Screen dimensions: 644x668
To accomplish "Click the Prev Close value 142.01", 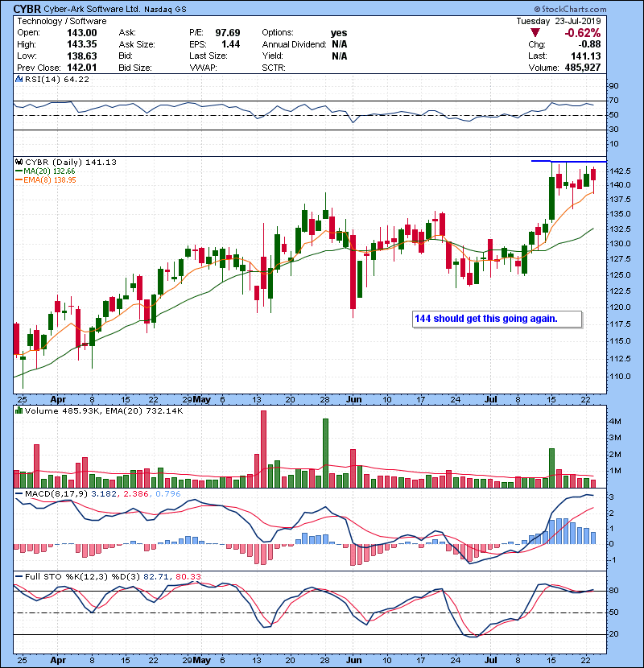I will click(x=82, y=68).
